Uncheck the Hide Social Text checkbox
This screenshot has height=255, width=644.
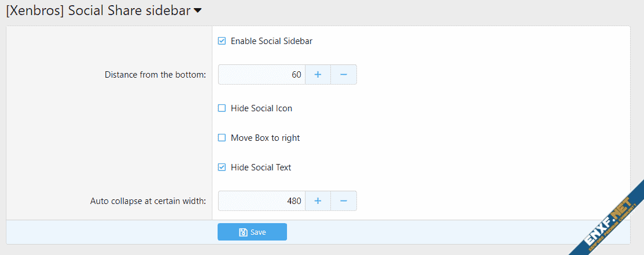pos(222,167)
